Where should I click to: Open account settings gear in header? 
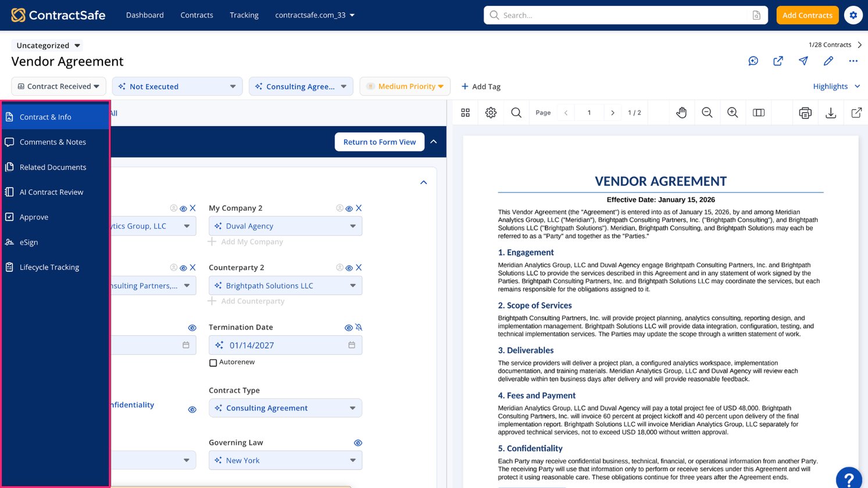point(853,15)
